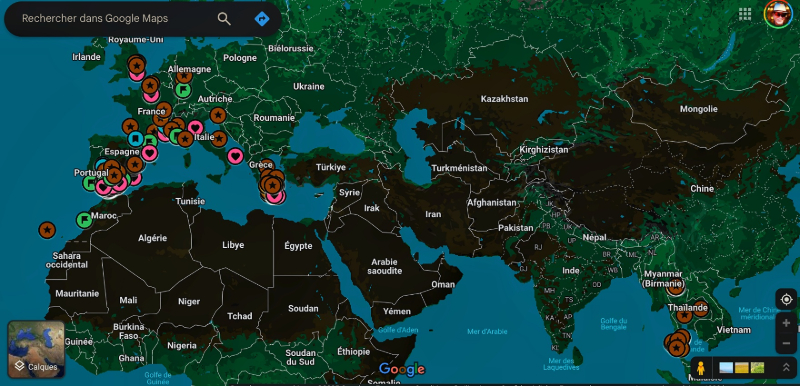This screenshot has height=386, width=800.
Task: Select the pink heart marker in southern Italy
Action: 235,156
